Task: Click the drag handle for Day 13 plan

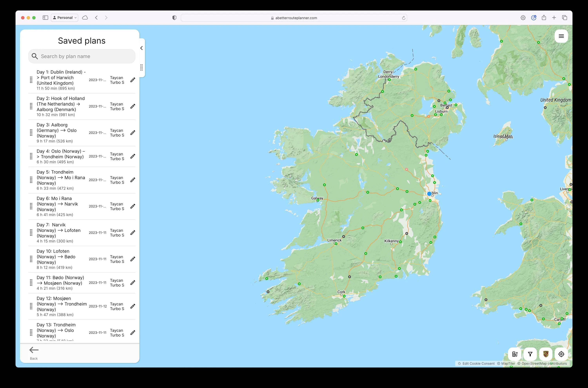Action: tap(31, 333)
